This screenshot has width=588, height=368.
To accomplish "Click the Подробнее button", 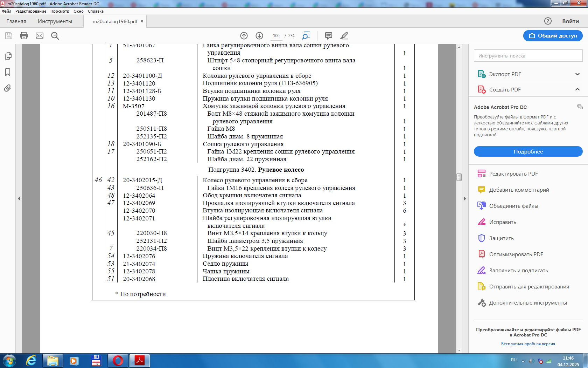I will click(x=528, y=152).
